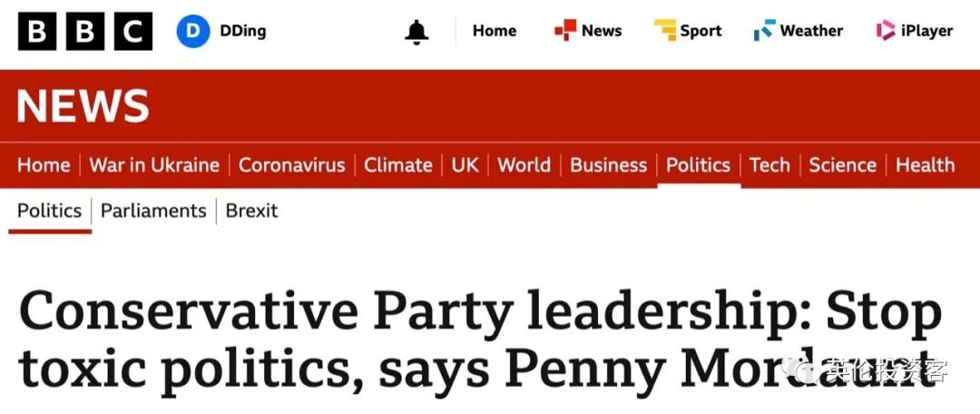Image resolution: width=980 pixels, height=414 pixels.
Task: Switch to the Brexit sub-tab
Action: (x=252, y=211)
